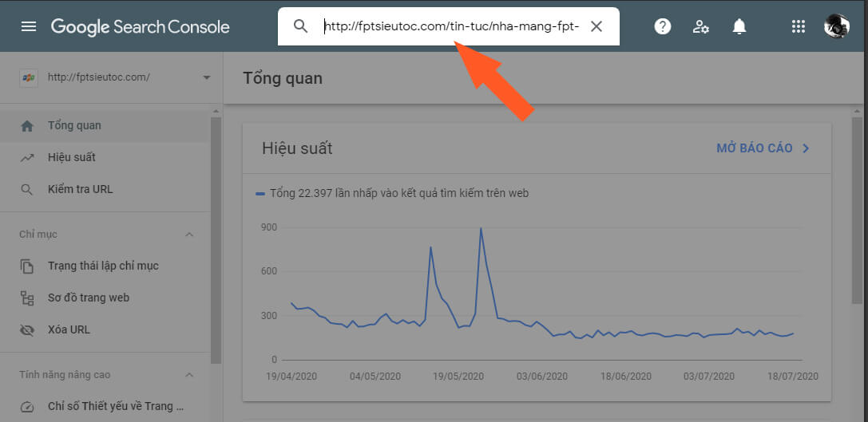
Task: Click the trend line icon beside Hiệu suất
Action: coord(26,158)
